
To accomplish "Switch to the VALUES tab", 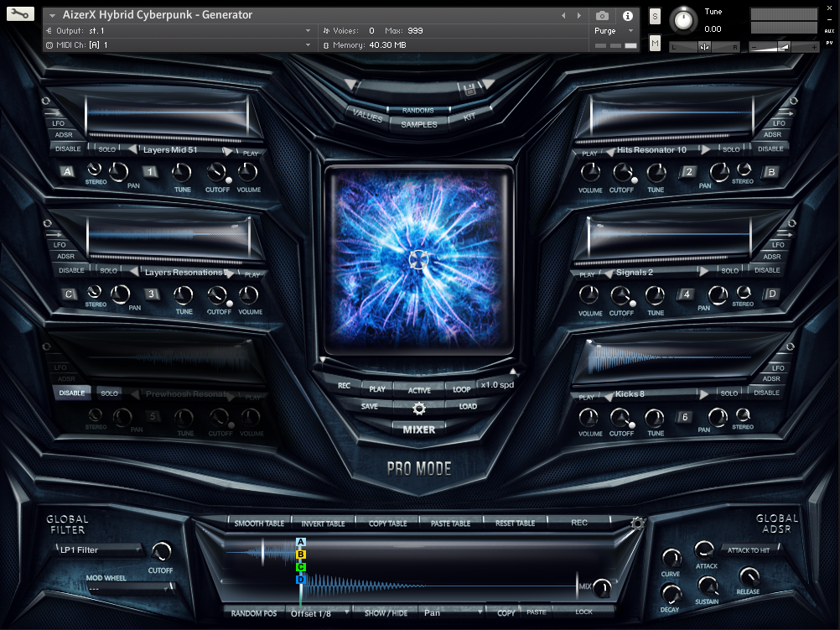I will [x=367, y=115].
